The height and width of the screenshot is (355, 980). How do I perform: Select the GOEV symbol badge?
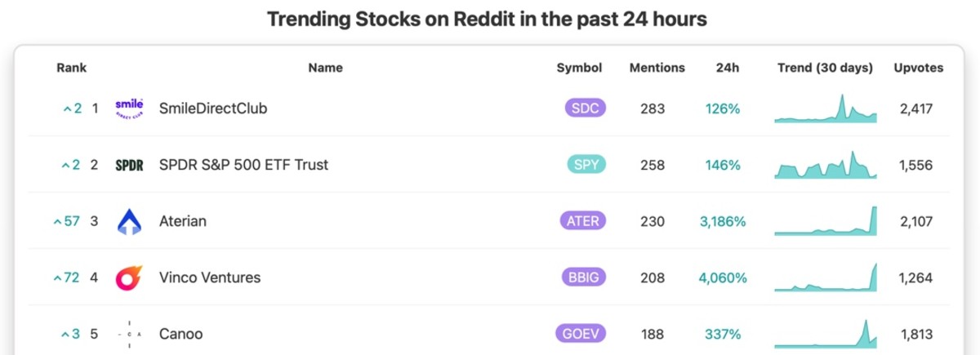(581, 334)
